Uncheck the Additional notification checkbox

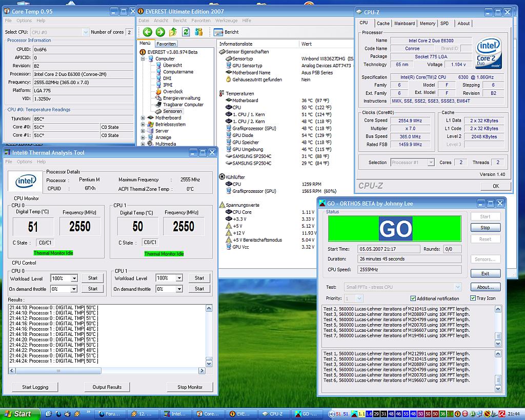(x=413, y=298)
